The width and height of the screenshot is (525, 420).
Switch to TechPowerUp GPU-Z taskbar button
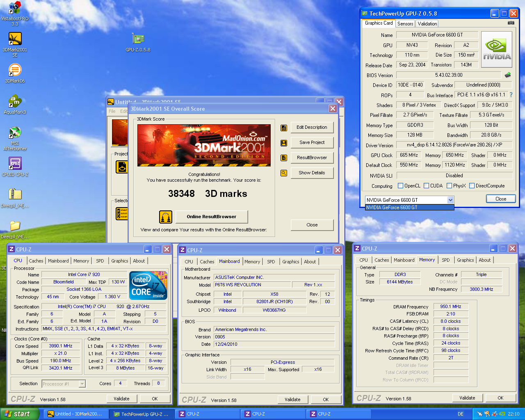coord(142,414)
